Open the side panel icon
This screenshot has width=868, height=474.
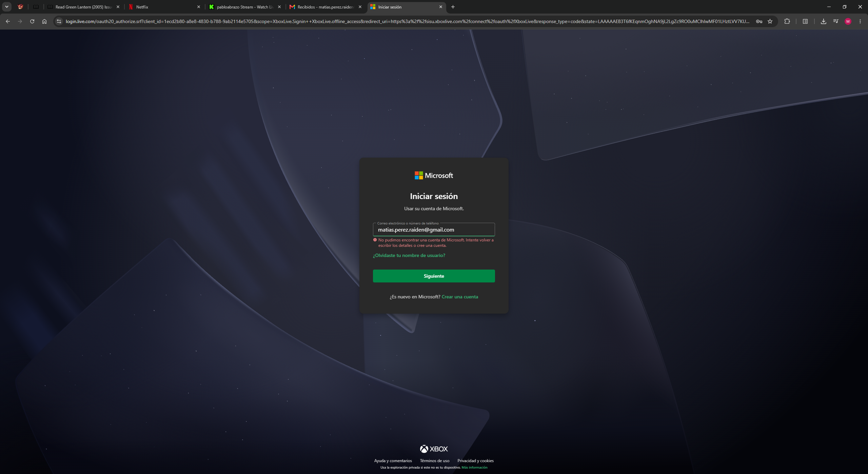pos(805,21)
